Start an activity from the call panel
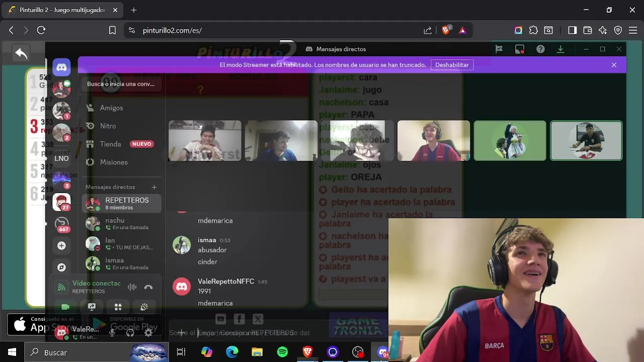The image size is (644, 362). click(x=118, y=307)
